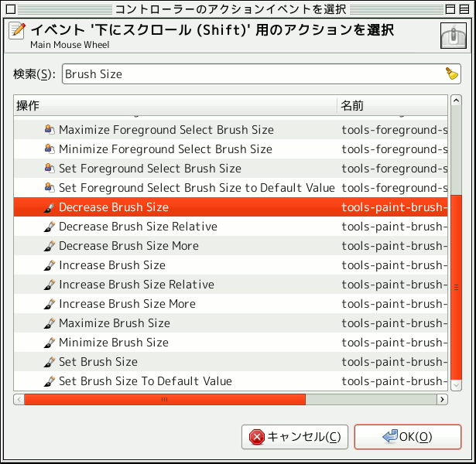Select the Increase Brush Size action

point(112,265)
